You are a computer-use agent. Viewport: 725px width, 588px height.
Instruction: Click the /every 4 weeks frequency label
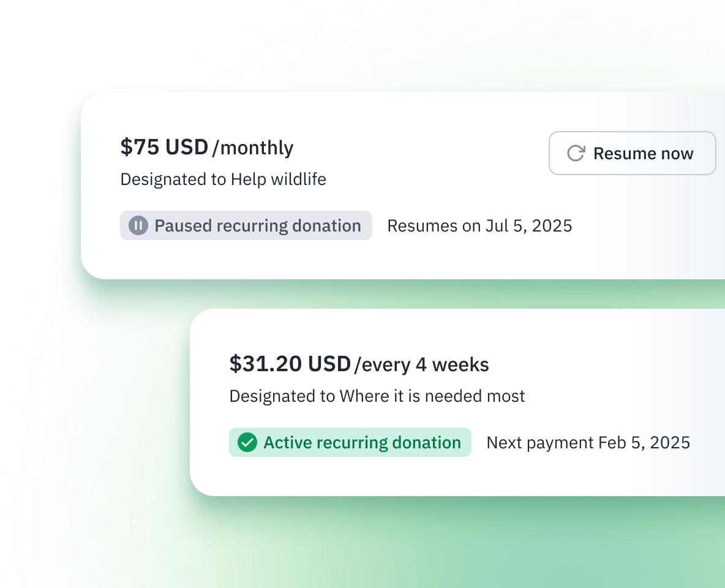pos(422,364)
